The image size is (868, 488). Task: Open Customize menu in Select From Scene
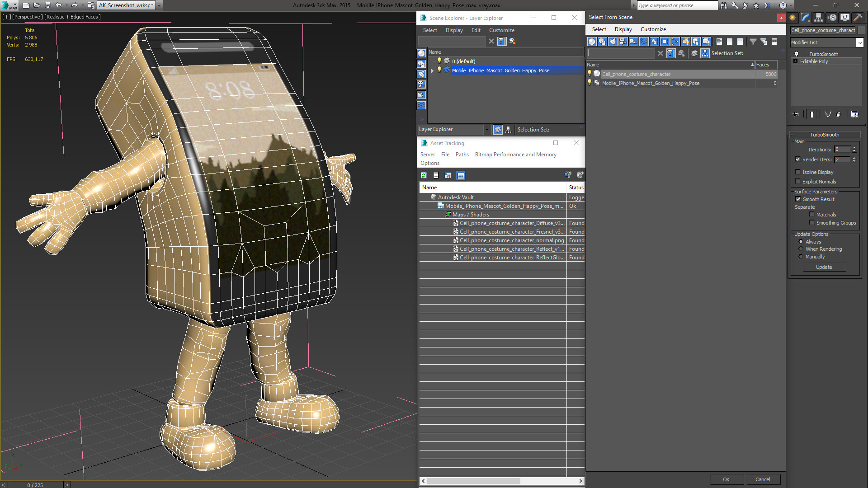tap(653, 29)
